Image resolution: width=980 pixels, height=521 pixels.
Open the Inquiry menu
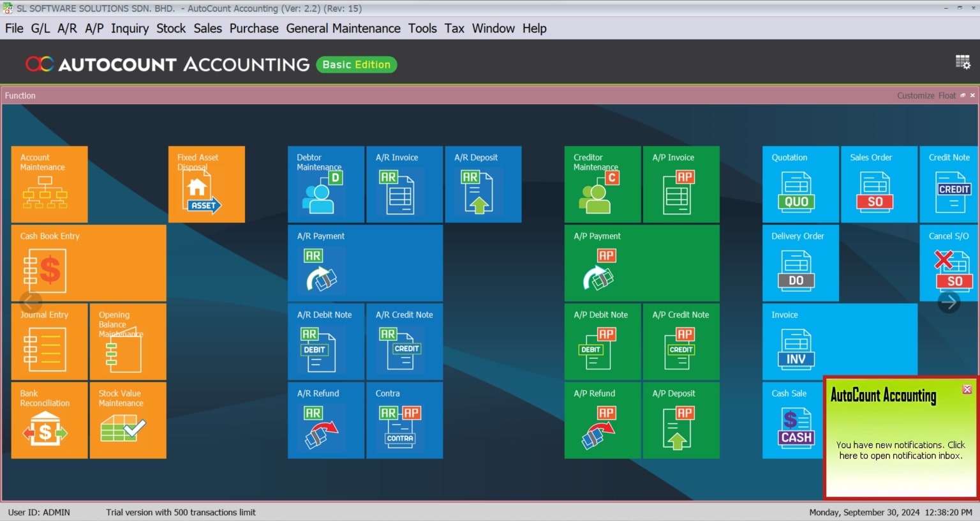pyautogui.click(x=130, y=29)
